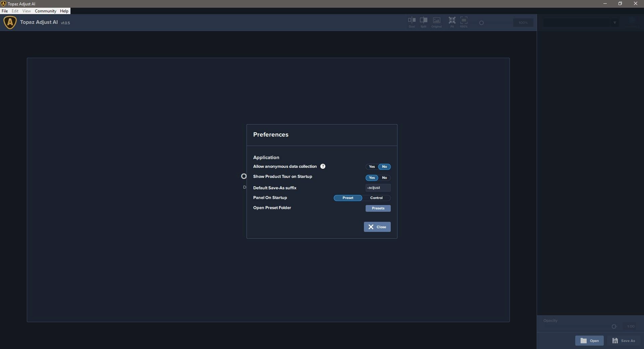Disable Product Tour on Startup with No
Viewport: 644px width, 349px height.
point(384,178)
